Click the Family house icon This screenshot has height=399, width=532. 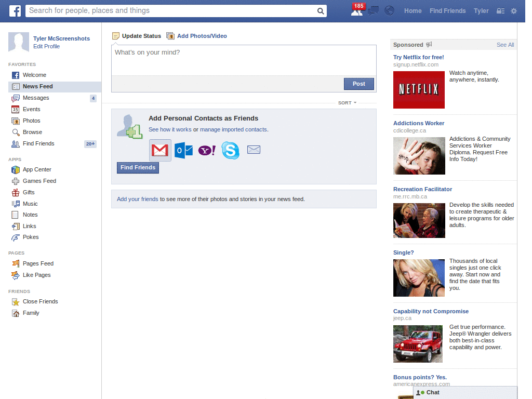tap(16, 313)
